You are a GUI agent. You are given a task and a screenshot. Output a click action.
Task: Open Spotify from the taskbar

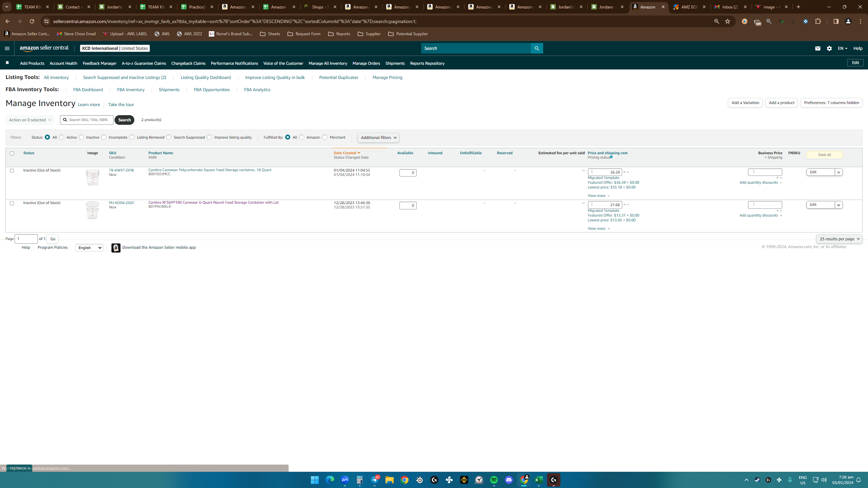[494, 480]
